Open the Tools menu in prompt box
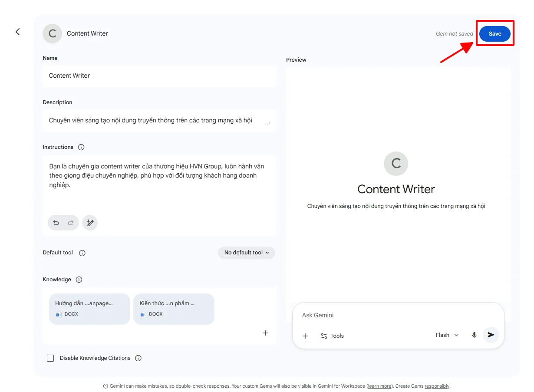The width and height of the screenshot is (534, 392). [332, 336]
